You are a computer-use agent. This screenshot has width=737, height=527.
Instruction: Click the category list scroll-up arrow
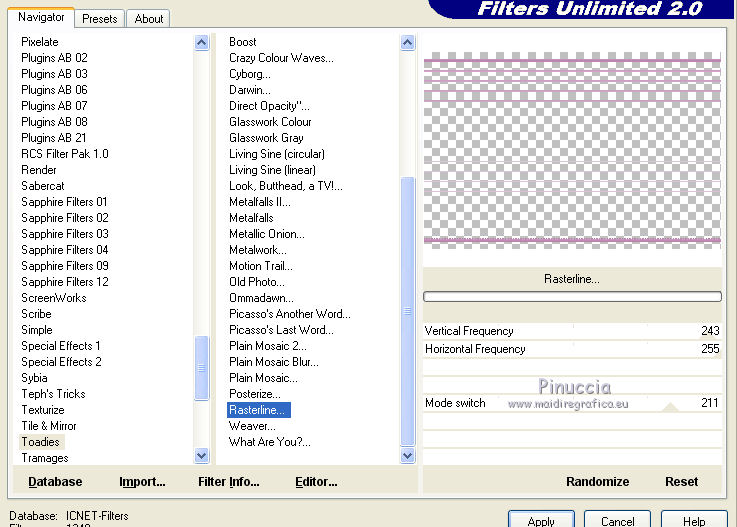202,43
